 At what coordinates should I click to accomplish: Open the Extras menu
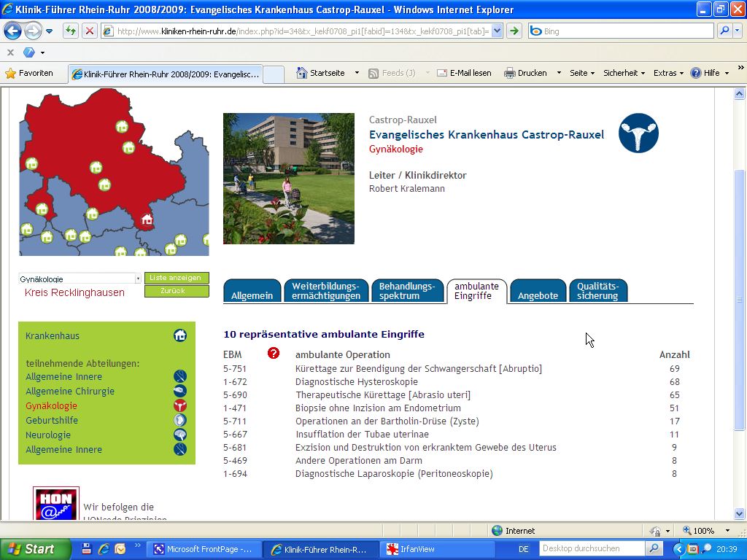[x=668, y=73]
